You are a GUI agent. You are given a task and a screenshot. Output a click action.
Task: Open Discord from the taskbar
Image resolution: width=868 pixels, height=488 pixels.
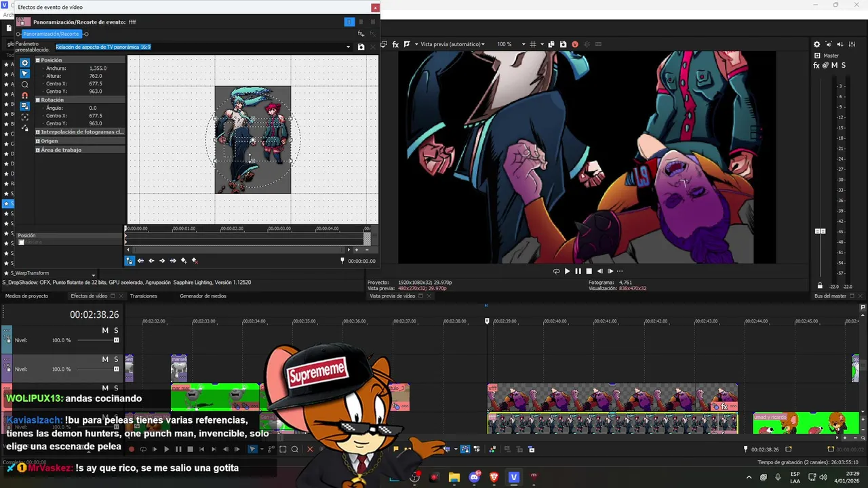[474, 477]
